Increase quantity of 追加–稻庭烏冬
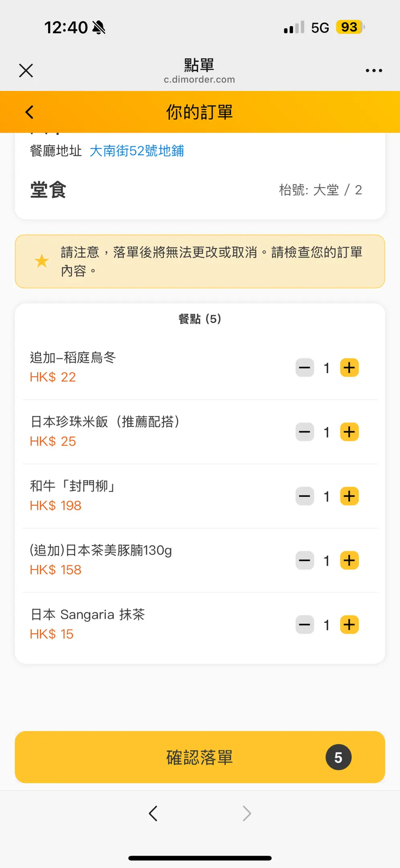This screenshot has height=868, width=400. click(349, 368)
